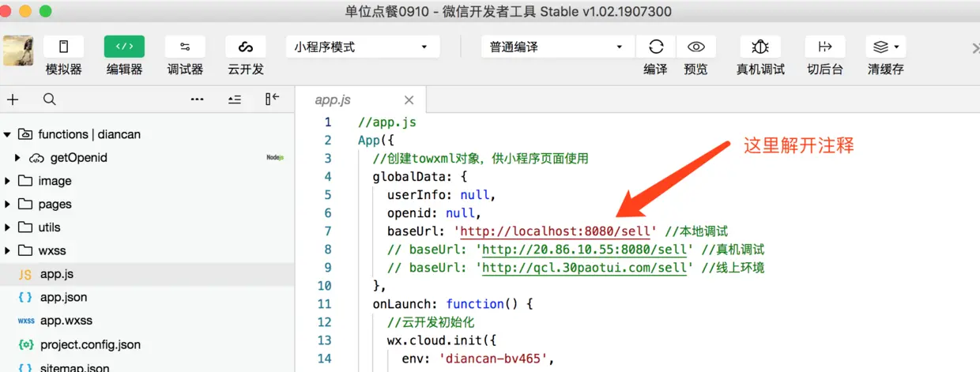The width and height of the screenshot is (980, 372).
Task: Switch to the app.js editor tab
Action: click(333, 100)
